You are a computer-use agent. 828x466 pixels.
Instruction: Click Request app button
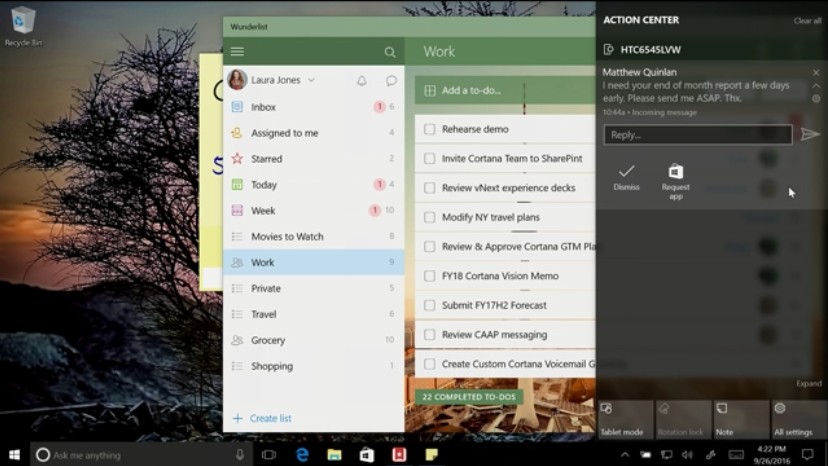676,182
